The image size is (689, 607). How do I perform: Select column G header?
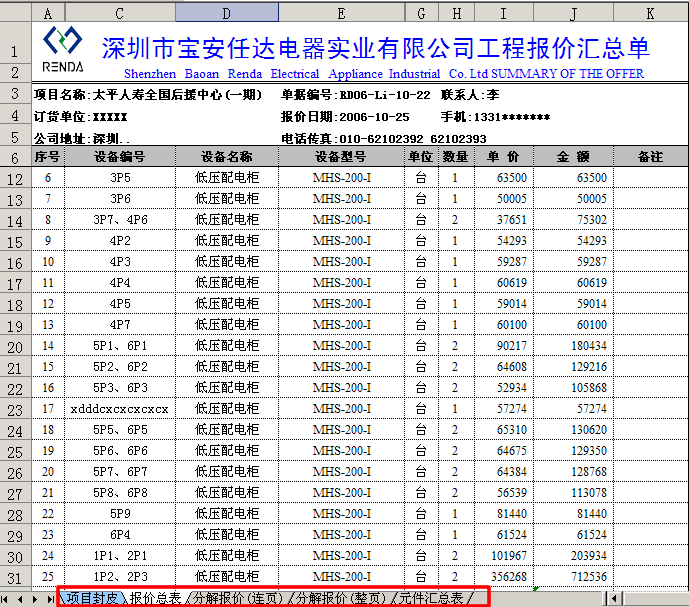point(421,13)
